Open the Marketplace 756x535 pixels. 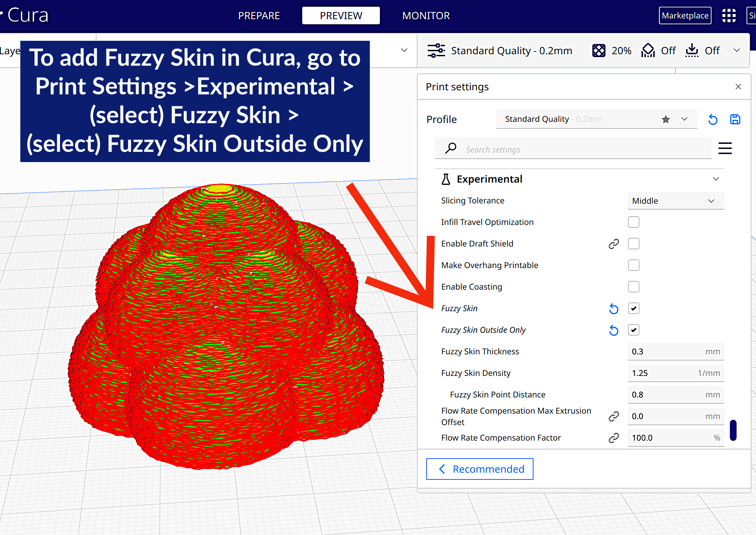point(685,15)
